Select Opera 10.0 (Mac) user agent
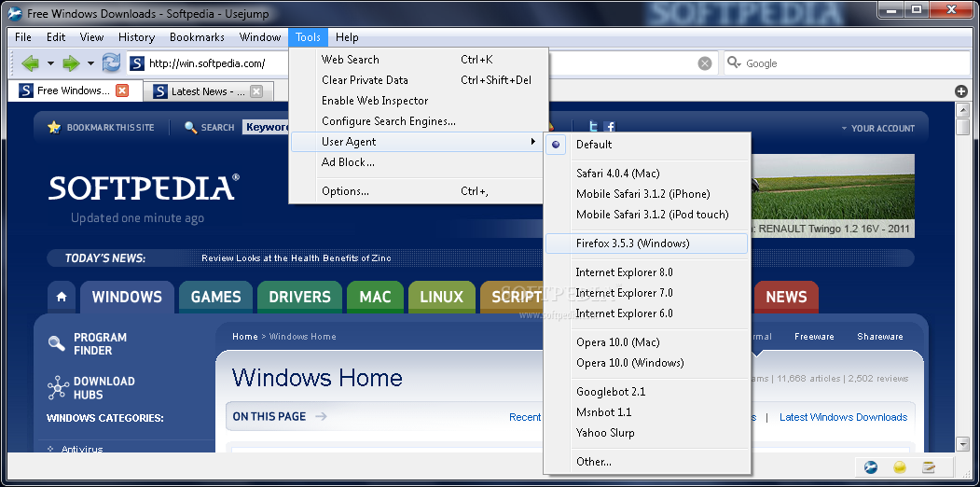The height and width of the screenshot is (487, 980). 646,342
